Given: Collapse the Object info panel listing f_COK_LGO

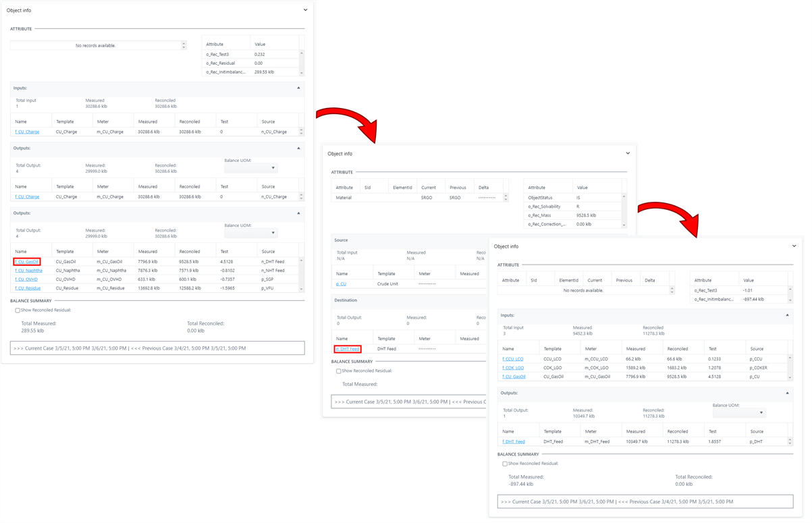Looking at the screenshot, I should click(794, 246).
